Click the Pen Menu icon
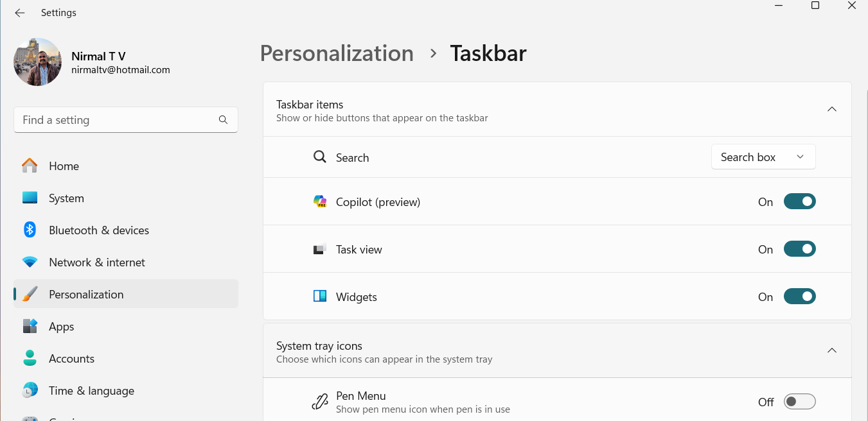 click(320, 402)
